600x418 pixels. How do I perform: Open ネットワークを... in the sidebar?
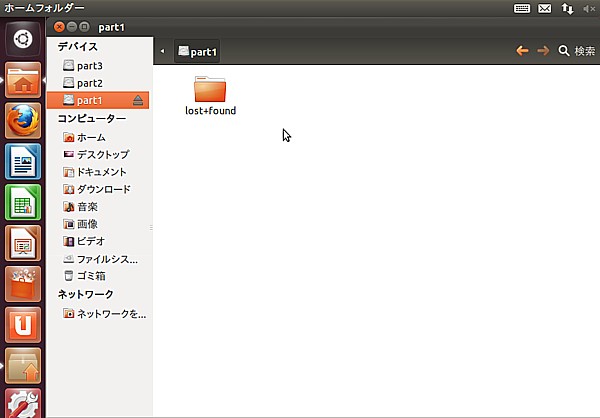[98, 314]
